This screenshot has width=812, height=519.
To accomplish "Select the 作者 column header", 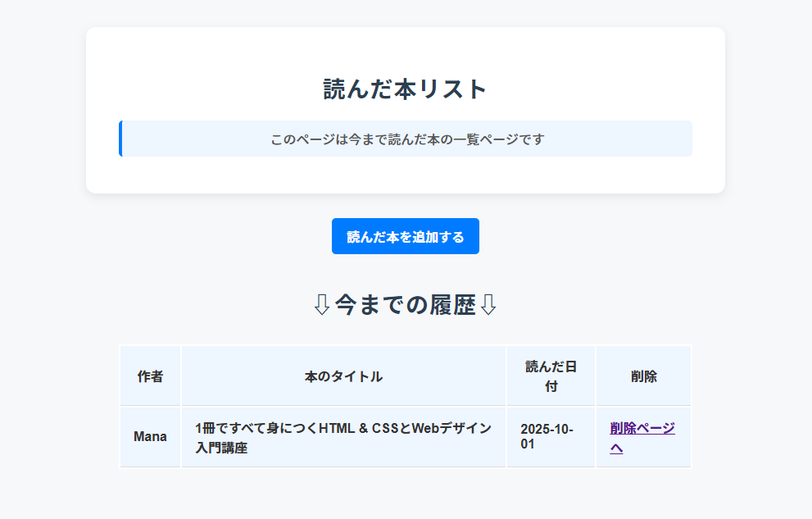I will (x=150, y=376).
